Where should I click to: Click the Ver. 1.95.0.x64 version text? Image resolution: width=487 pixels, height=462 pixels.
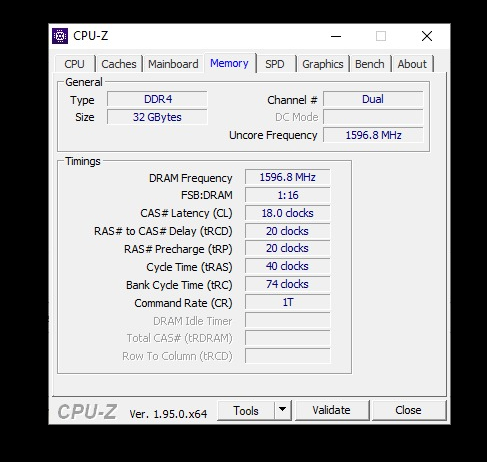point(168,414)
